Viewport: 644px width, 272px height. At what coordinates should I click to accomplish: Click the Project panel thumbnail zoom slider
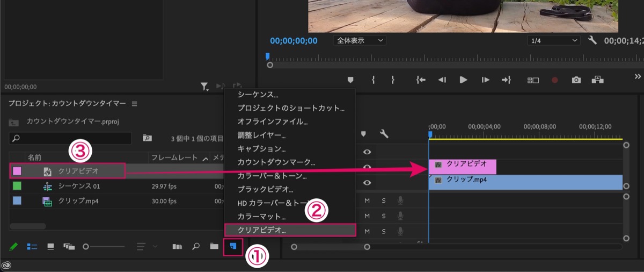tap(104, 247)
